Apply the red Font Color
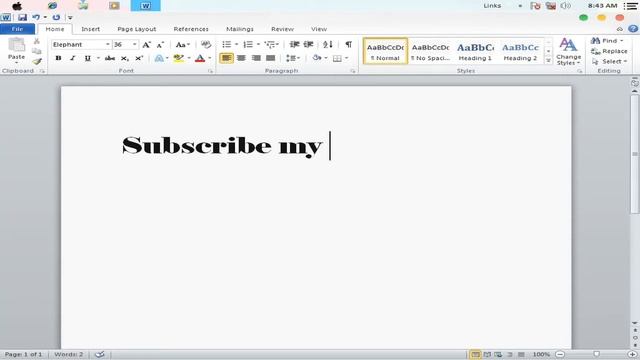Viewport: 640px width, 360px height. point(200,58)
